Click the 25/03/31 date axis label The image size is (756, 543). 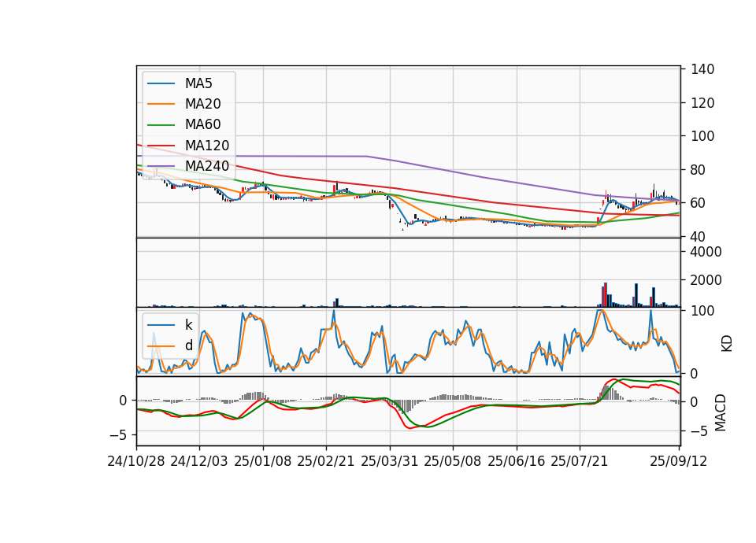(390, 461)
